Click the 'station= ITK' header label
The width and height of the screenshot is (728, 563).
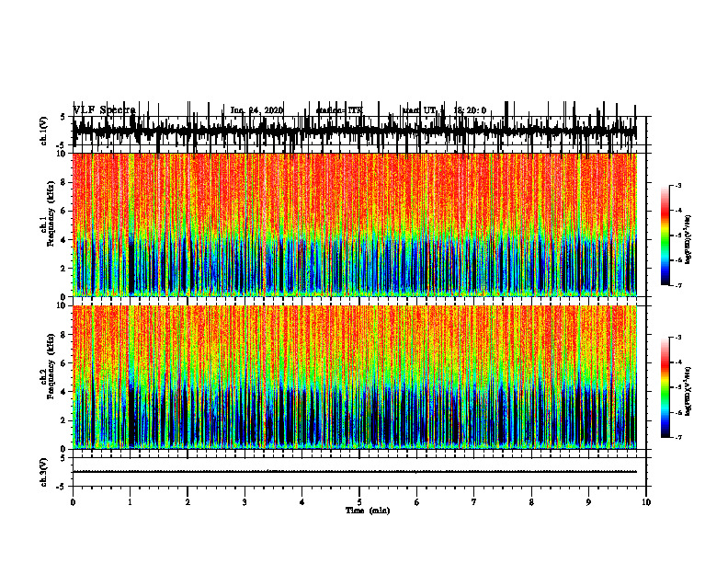(339, 110)
